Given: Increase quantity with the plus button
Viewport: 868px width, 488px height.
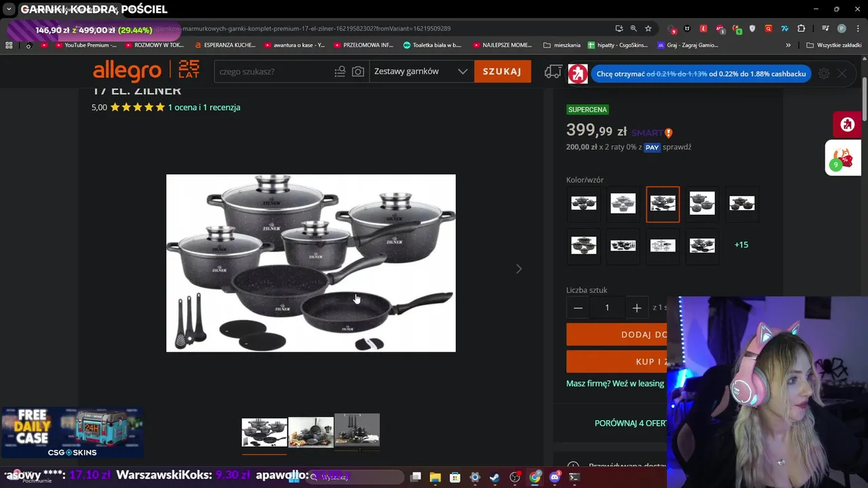Looking at the screenshot, I should [637, 308].
